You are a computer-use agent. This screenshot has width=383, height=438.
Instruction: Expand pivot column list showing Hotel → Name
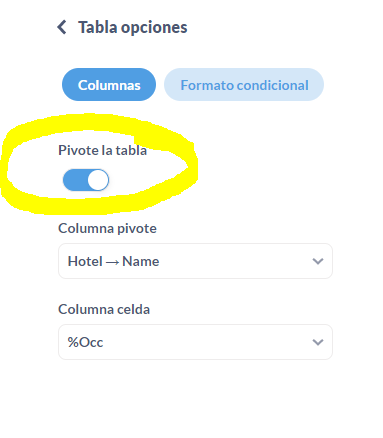click(195, 261)
